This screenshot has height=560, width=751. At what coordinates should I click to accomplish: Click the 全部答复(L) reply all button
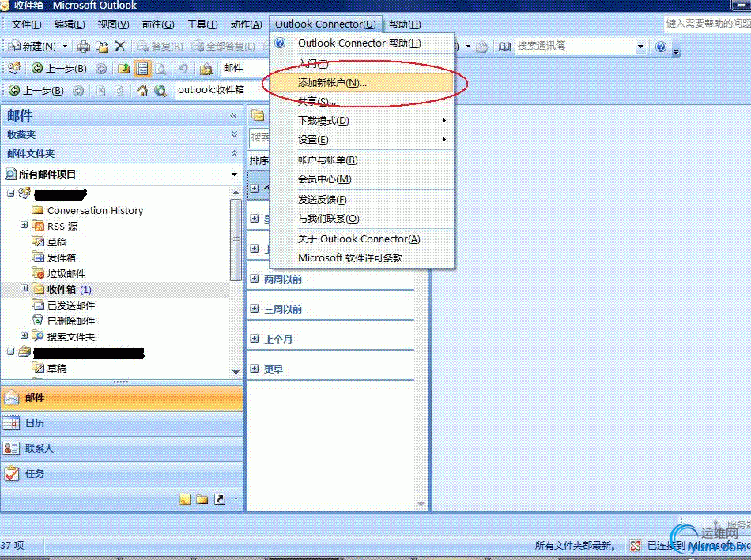click(223, 47)
